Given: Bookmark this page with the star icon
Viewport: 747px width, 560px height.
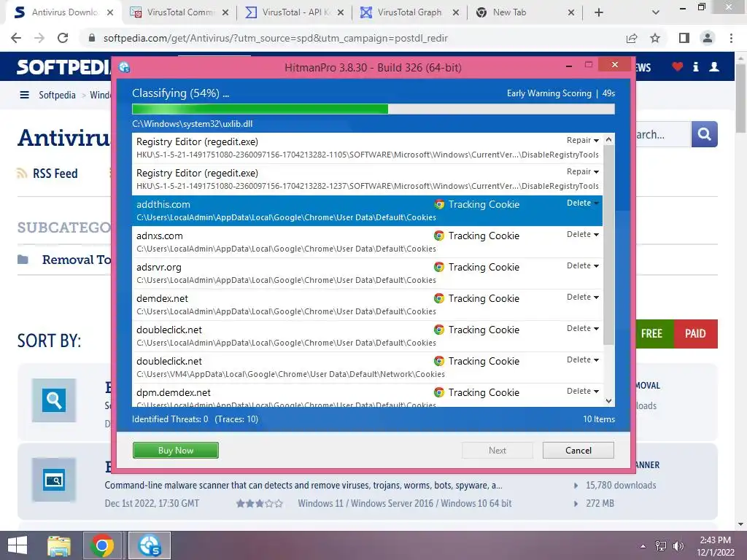Looking at the screenshot, I should click(655, 38).
